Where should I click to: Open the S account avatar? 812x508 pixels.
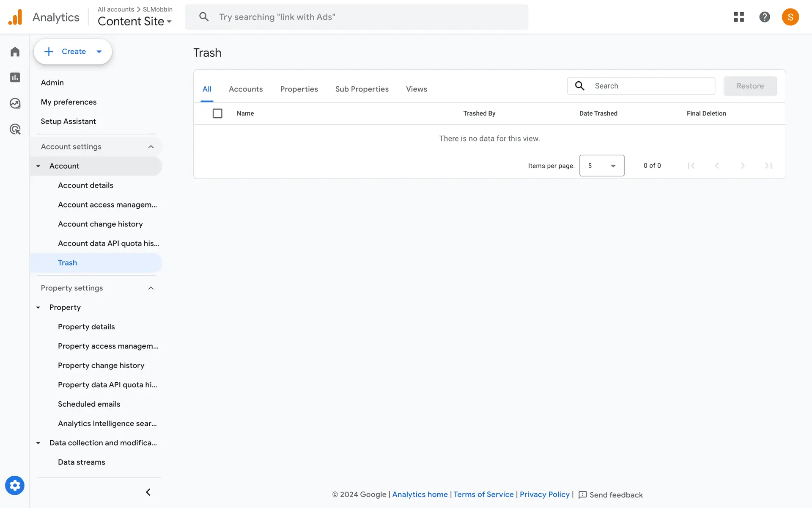pos(790,17)
